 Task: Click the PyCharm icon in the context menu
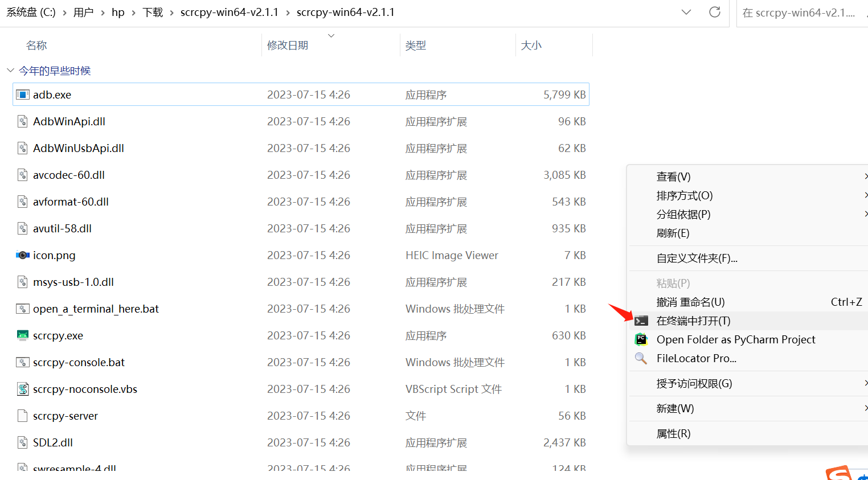click(x=641, y=339)
